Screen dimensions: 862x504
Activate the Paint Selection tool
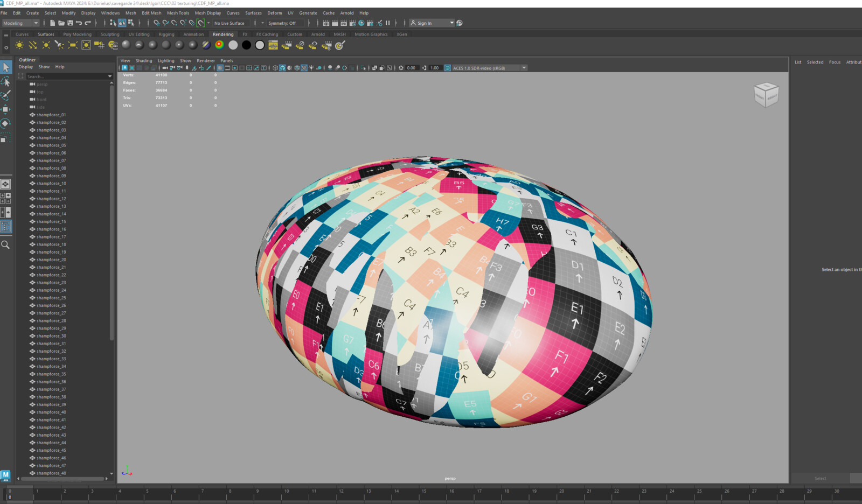point(6,95)
